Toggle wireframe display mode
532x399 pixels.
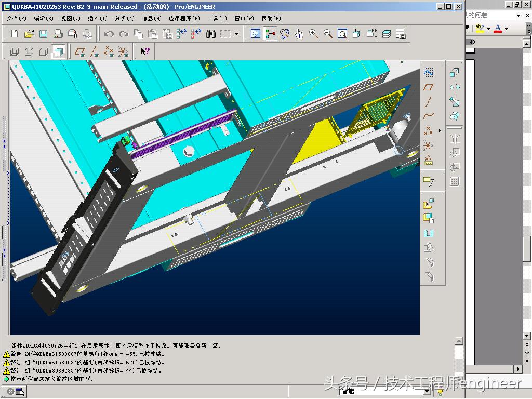coord(15,51)
